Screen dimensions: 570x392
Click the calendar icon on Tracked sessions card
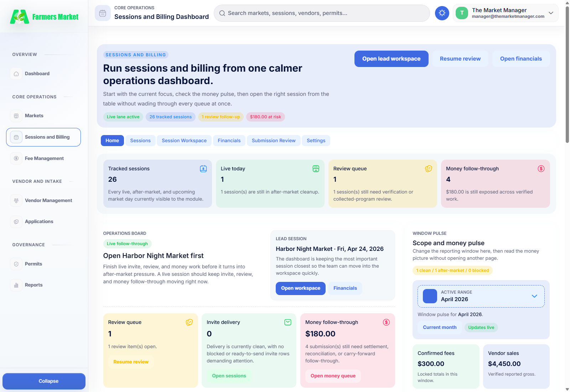point(203,169)
